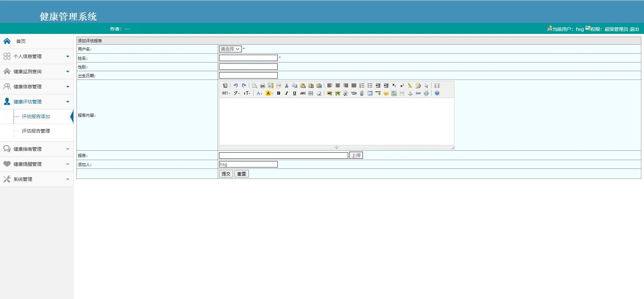
Task: Click the 退出 logout link
Action: coord(634,29)
